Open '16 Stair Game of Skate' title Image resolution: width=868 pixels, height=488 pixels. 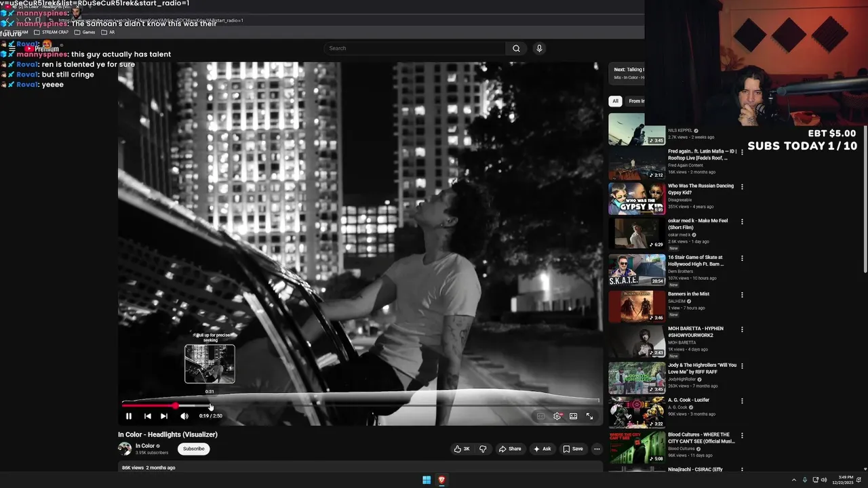(696, 261)
